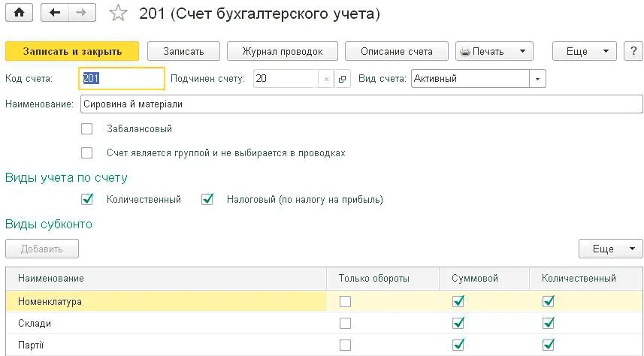Uncheck the Количественный accounting type checkbox
The height and width of the screenshot is (356, 644).
pyautogui.click(x=87, y=200)
